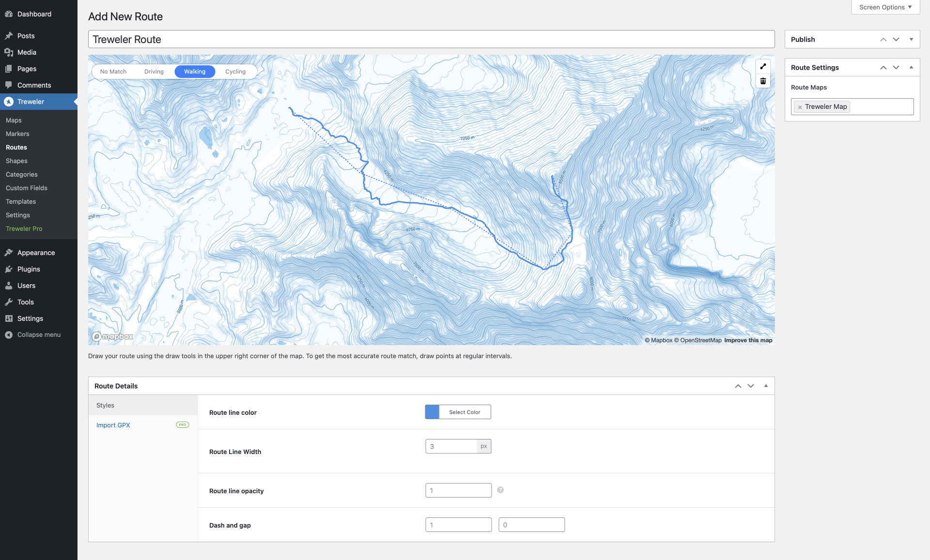Click the Tools wrench icon

[x=9, y=302]
